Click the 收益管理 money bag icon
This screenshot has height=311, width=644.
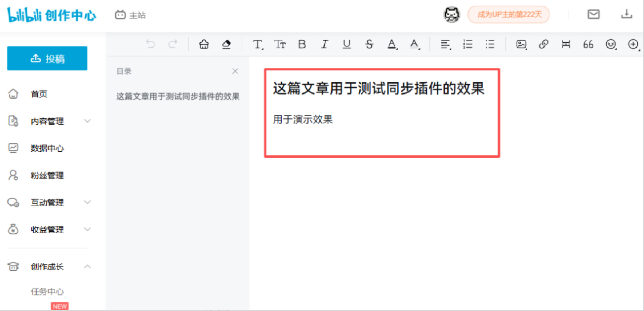(13, 229)
